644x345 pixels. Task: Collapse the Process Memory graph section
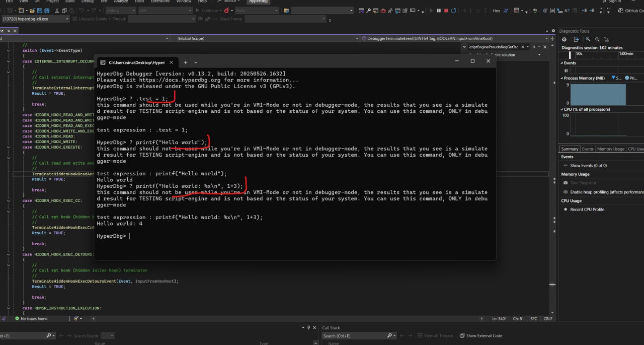pyautogui.click(x=561, y=78)
